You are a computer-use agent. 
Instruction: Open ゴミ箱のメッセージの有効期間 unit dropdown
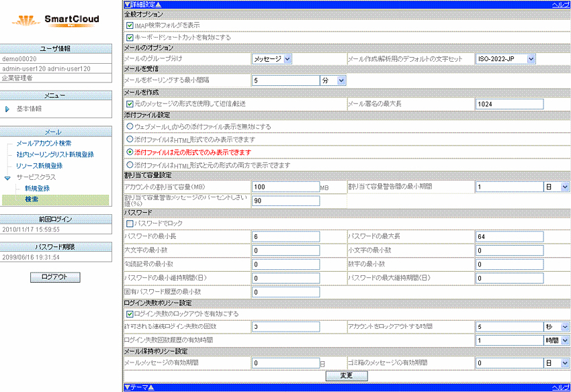(556, 363)
